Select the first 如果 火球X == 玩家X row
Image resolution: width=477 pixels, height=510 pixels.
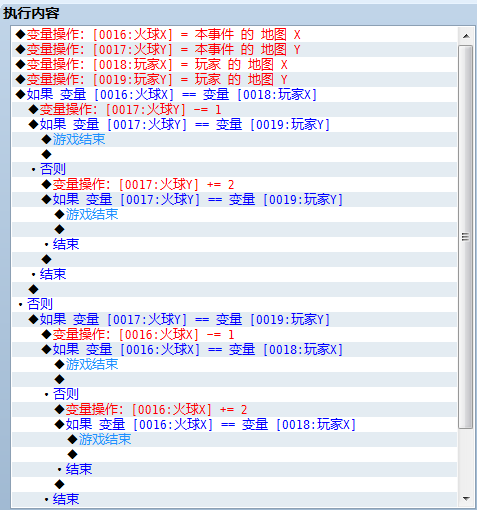(x=234, y=94)
